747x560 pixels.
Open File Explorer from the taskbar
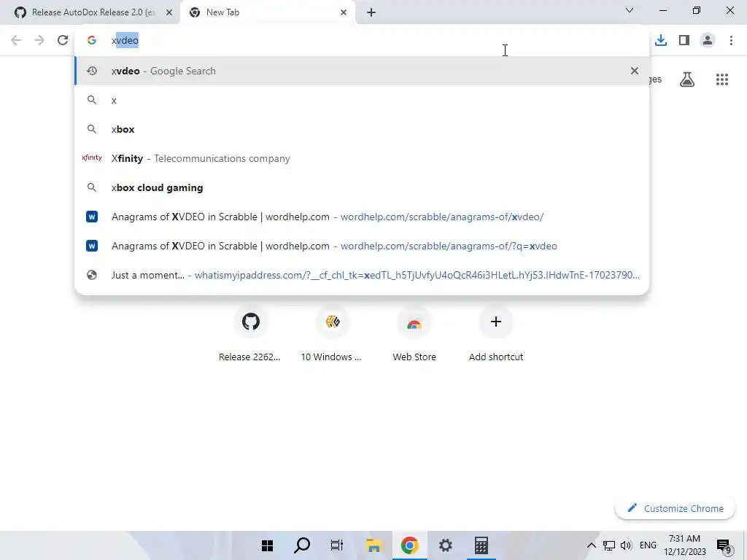tap(374, 545)
